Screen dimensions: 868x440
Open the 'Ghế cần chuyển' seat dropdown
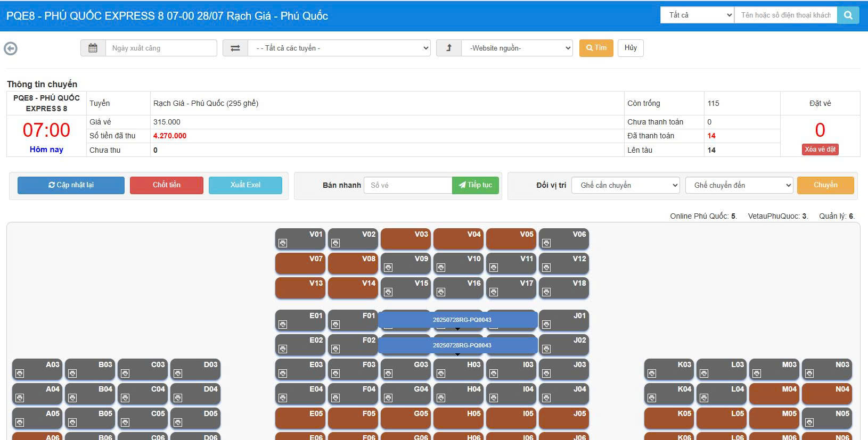point(625,185)
